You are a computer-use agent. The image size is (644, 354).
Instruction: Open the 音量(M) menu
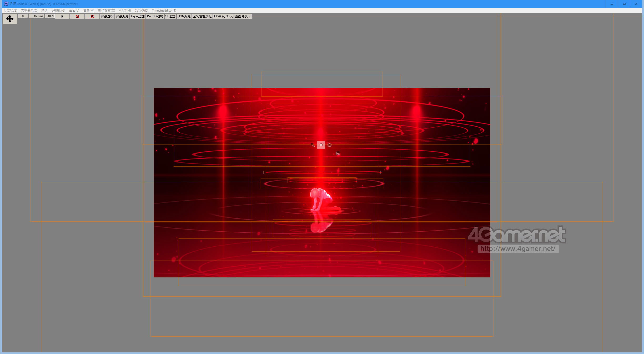pos(89,11)
